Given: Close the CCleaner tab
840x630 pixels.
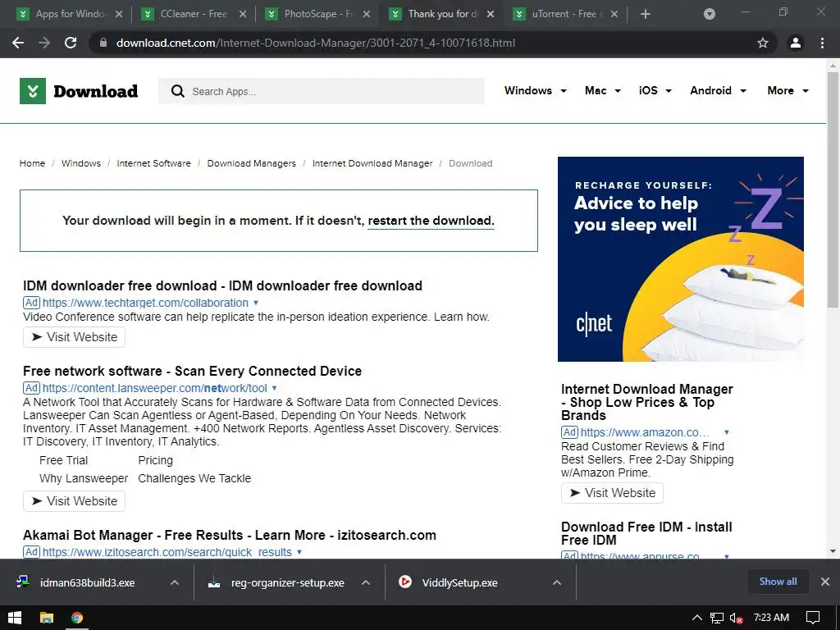Looking at the screenshot, I should pos(243,14).
